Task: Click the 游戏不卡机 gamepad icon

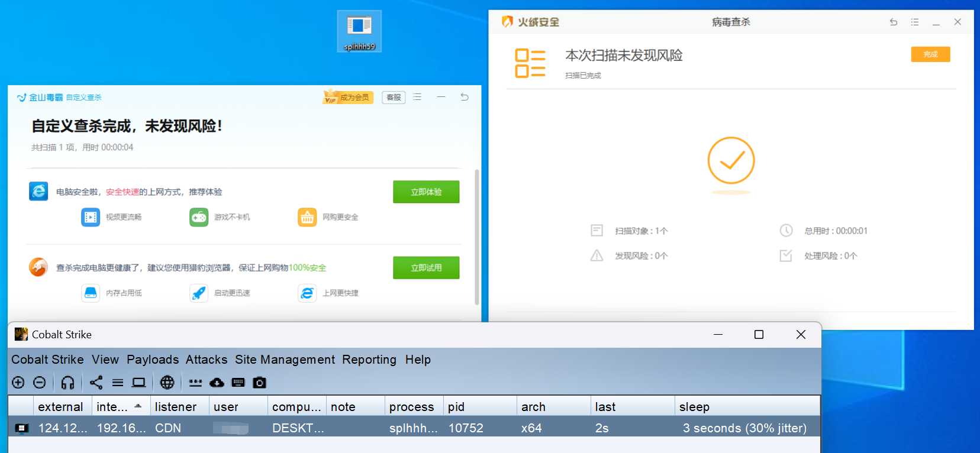Action: point(199,217)
